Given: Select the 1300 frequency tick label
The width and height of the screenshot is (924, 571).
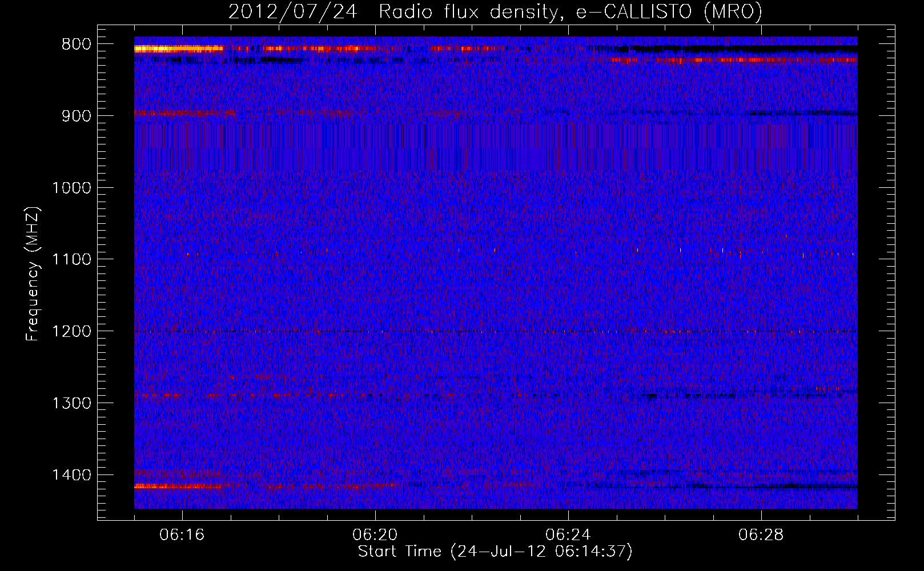Looking at the screenshot, I should point(71,403).
